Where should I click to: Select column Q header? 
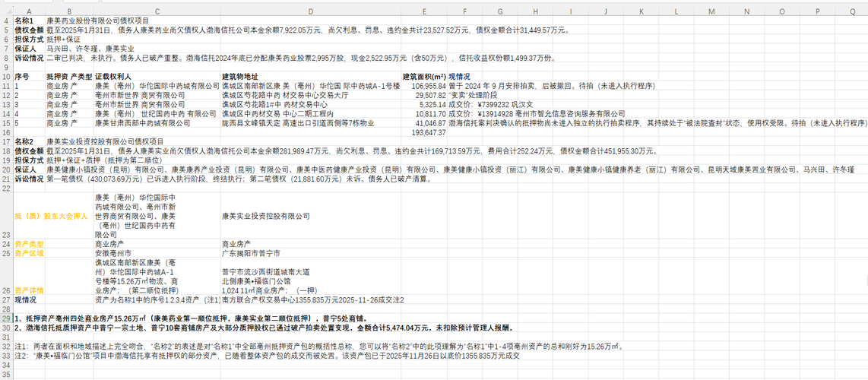(x=853, y=11)
